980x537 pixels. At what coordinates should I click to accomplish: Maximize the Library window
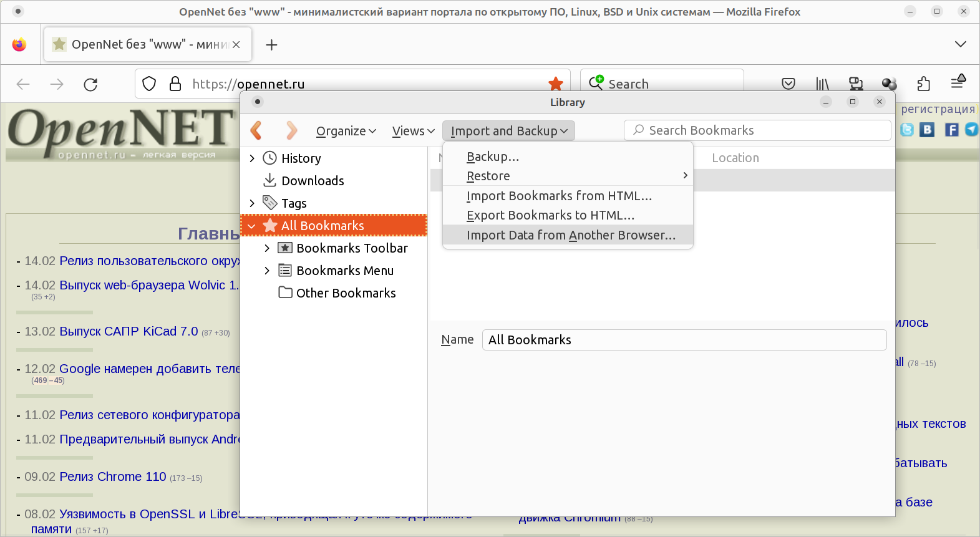[853, 102]
